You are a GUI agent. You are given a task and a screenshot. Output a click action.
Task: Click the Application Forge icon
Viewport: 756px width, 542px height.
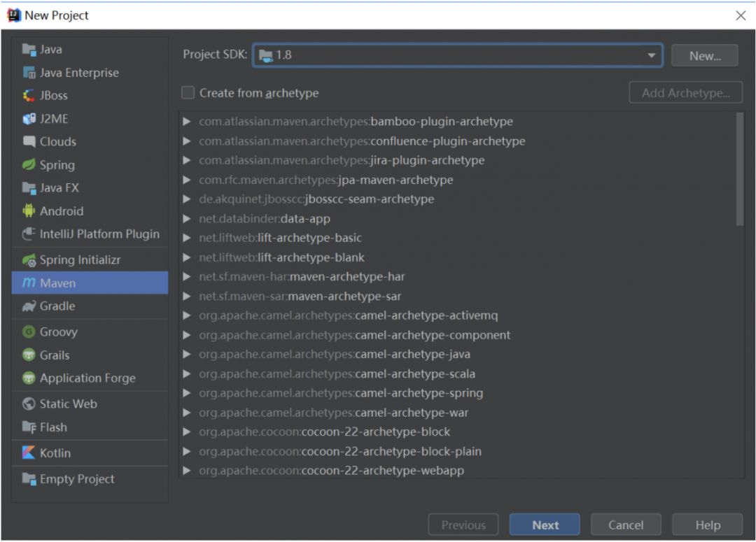29,378
